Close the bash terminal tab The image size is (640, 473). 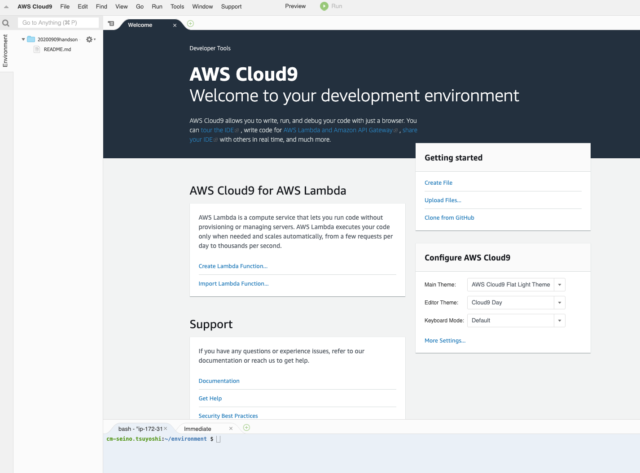165,429
